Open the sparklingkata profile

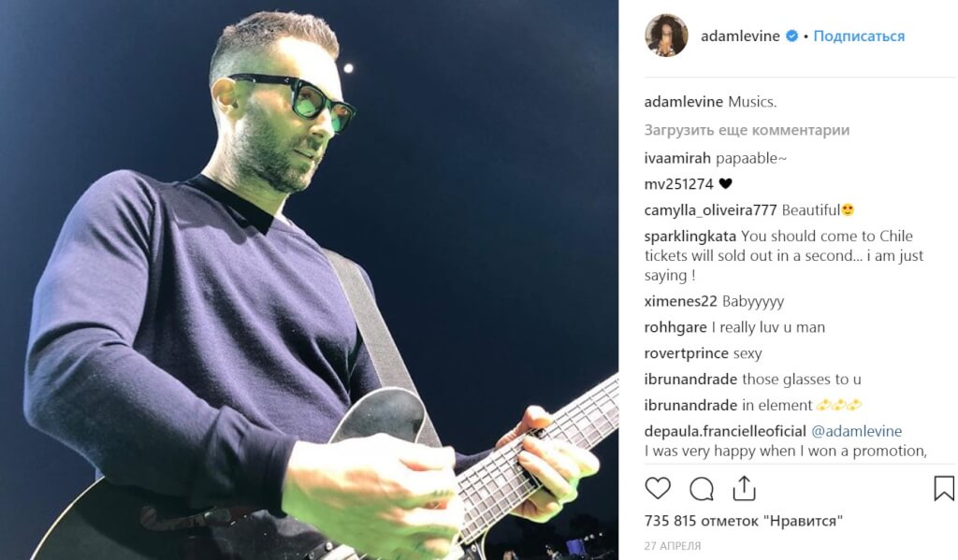(690, 237)
